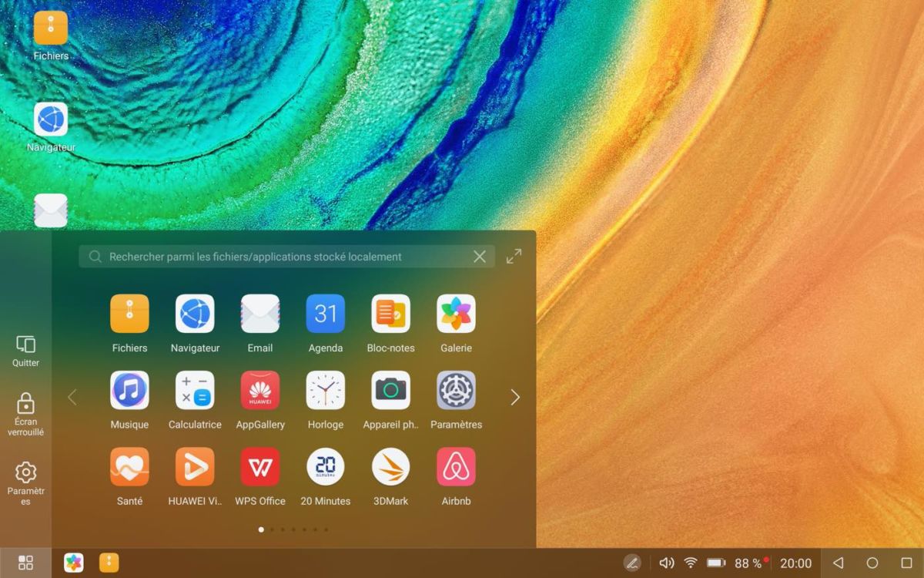Open the Santé health app
924x578 pixels.
pyautogui.click(x=129, y=467)
